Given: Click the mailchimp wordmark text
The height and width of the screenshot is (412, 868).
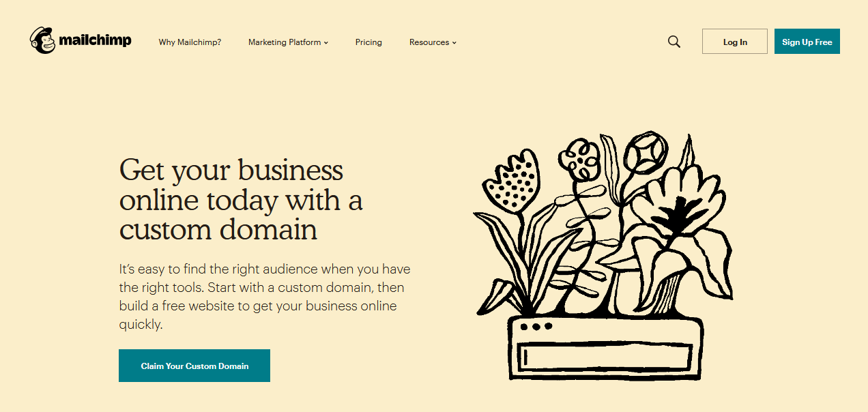Looking at the screenshot, I should coord(95,41).
